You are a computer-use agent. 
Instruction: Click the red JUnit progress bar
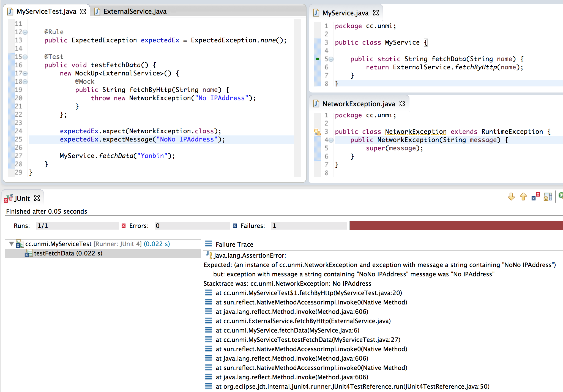(x=456, y=225)
